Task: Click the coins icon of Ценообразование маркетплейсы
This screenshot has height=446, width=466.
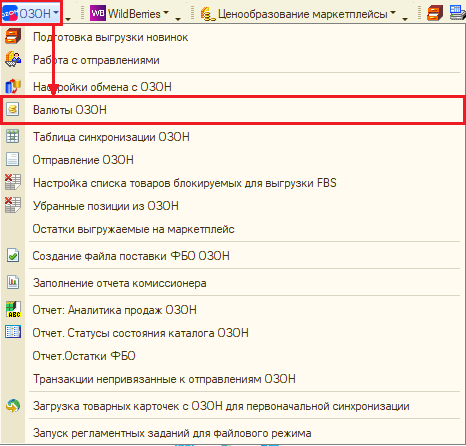Action: pos(207,14)
